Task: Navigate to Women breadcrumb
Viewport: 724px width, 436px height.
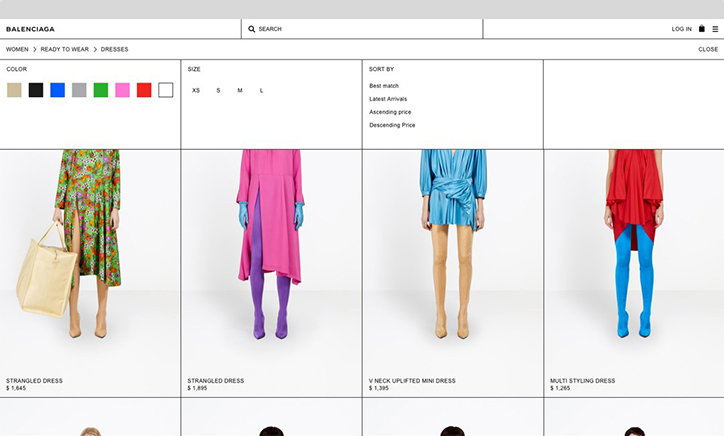Action: coord(17,49)
